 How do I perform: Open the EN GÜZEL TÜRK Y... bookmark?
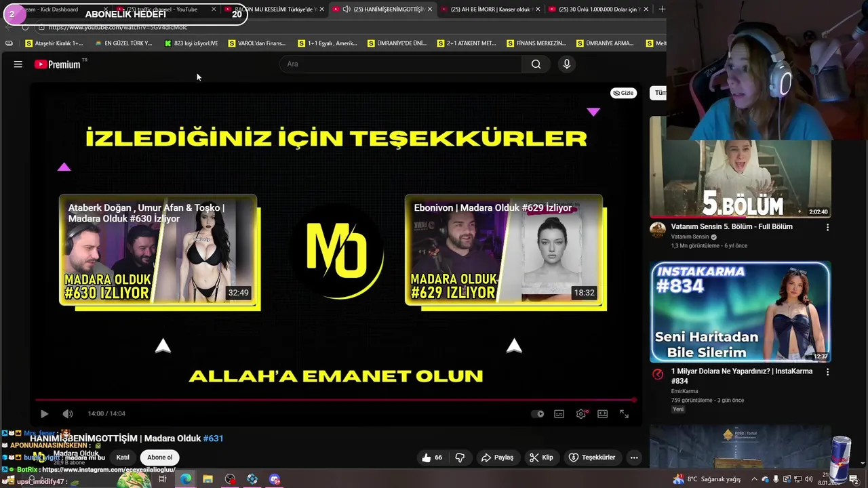(x=123, y=43)
